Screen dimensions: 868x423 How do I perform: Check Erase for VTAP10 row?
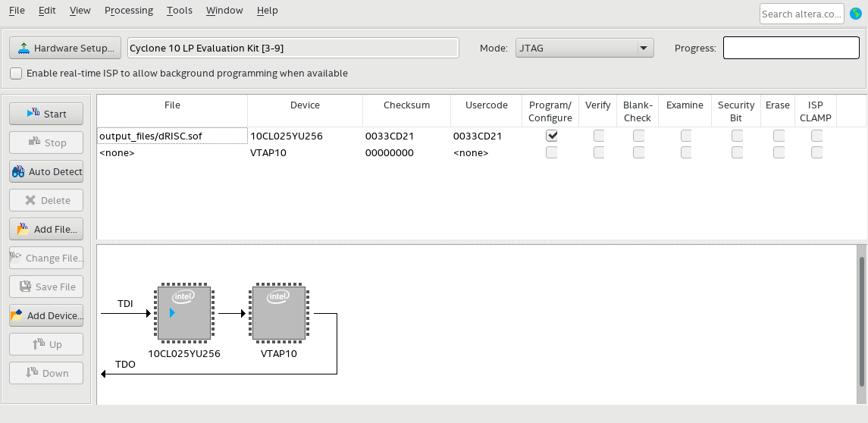point(779,152)
